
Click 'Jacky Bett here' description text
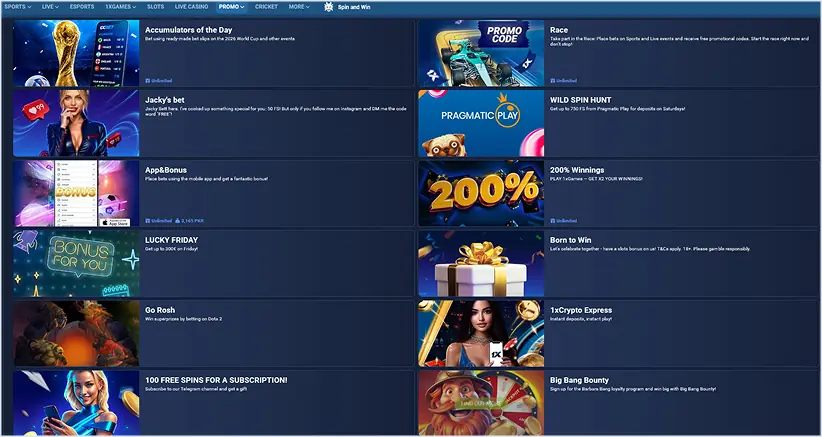[276, 111]
